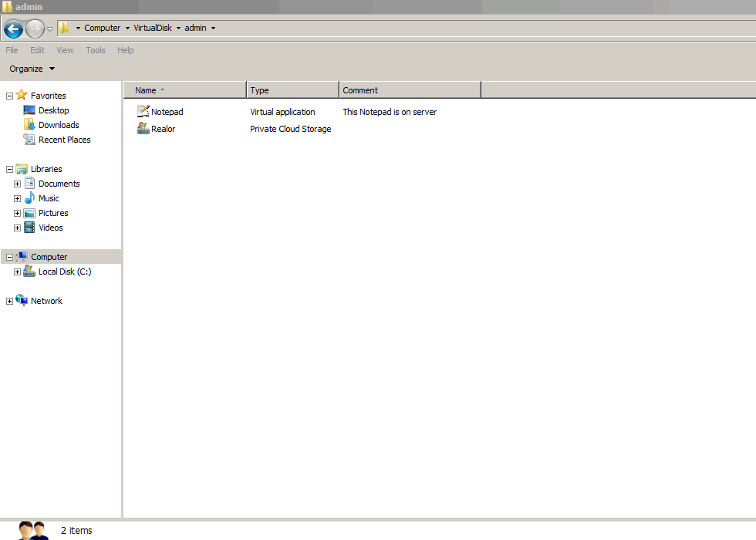This screenshot has height=540, width=756.
Task: Open the Tools menu
Action: coord(96,50)
